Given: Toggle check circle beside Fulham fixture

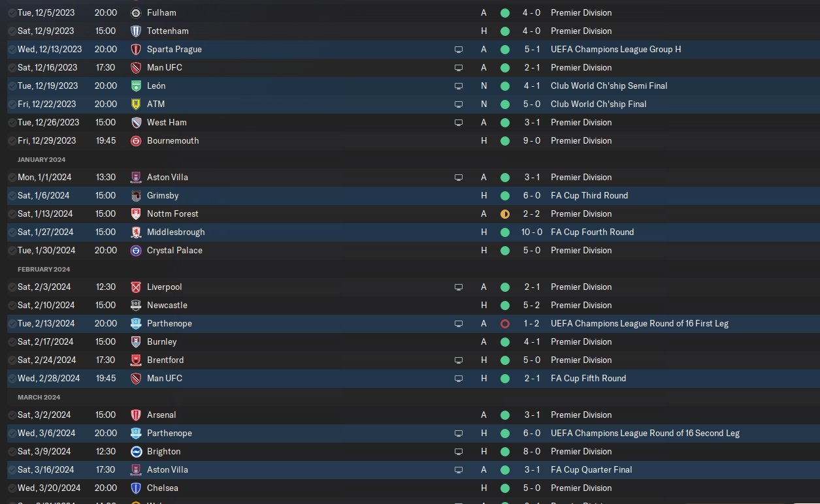Looking at the screenshot, I should click(12, 13).
